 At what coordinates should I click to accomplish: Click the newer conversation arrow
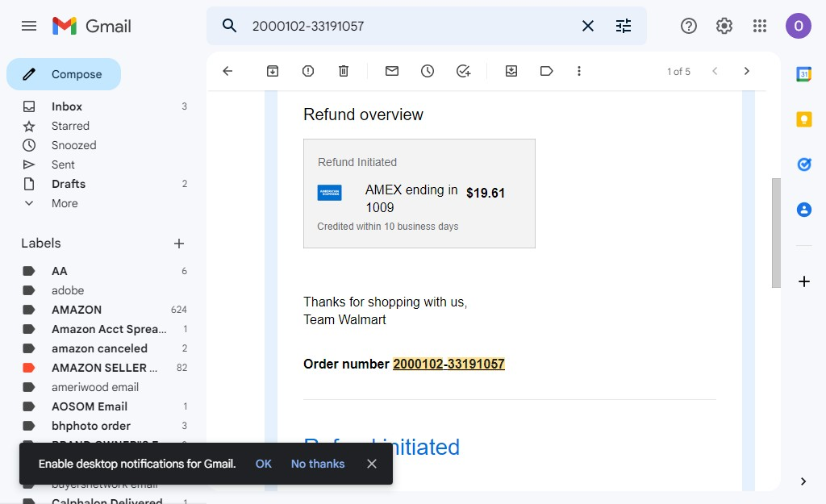pos(715,71)
